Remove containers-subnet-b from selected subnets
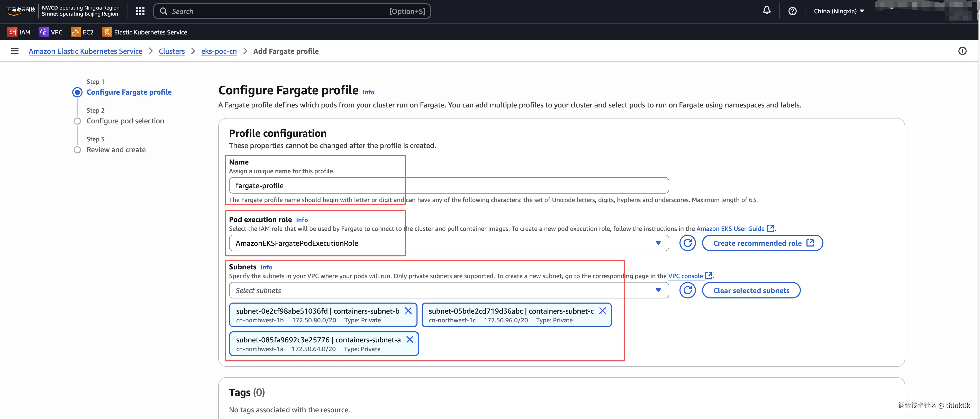The image size is (980, 419). [x=408, y=311]
